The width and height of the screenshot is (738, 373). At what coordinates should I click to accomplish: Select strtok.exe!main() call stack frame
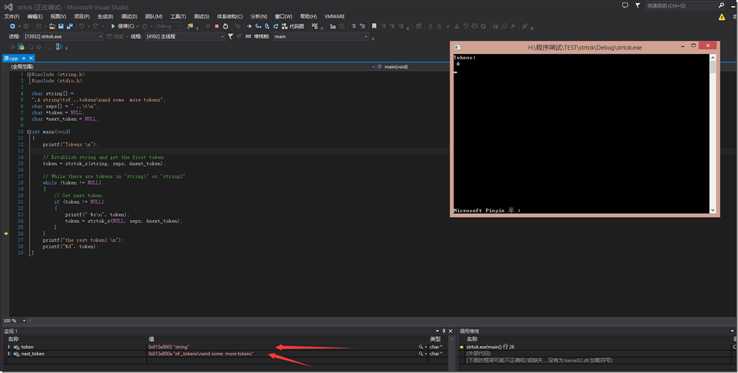(490, 347)
